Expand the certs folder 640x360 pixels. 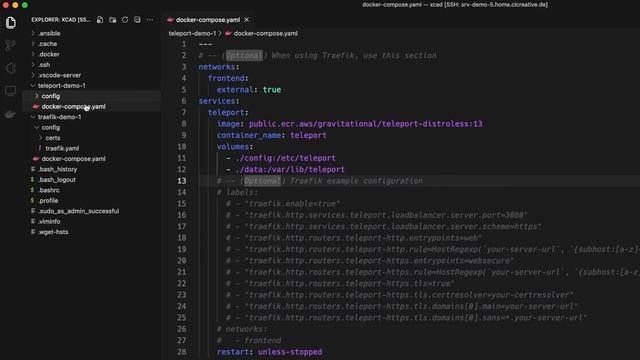tap(53, 138)
